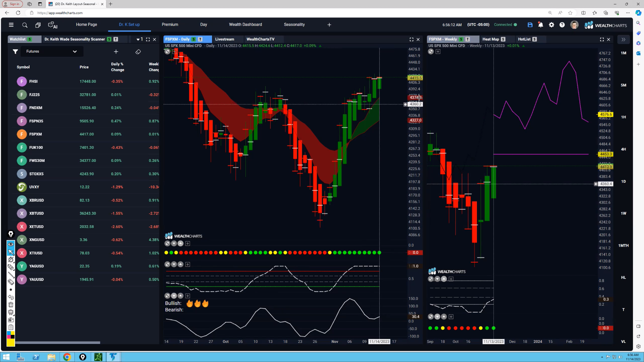Open the hamburger main menu

click(11, 25)
